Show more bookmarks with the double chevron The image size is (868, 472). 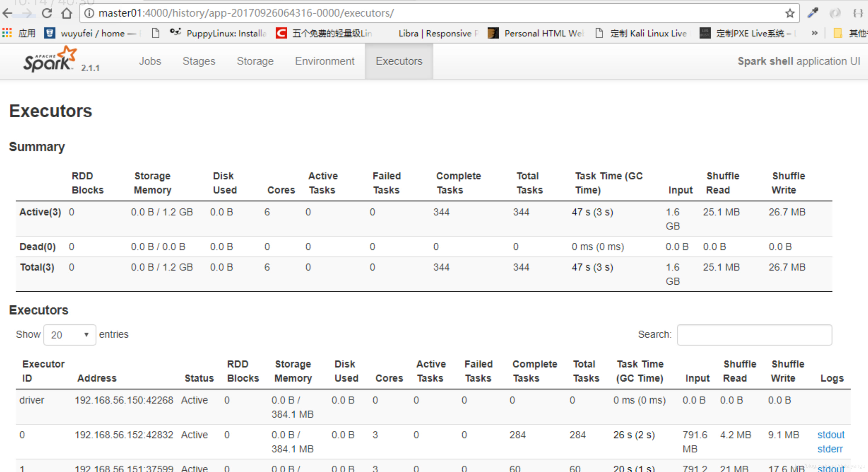click(x=814, y=33)
